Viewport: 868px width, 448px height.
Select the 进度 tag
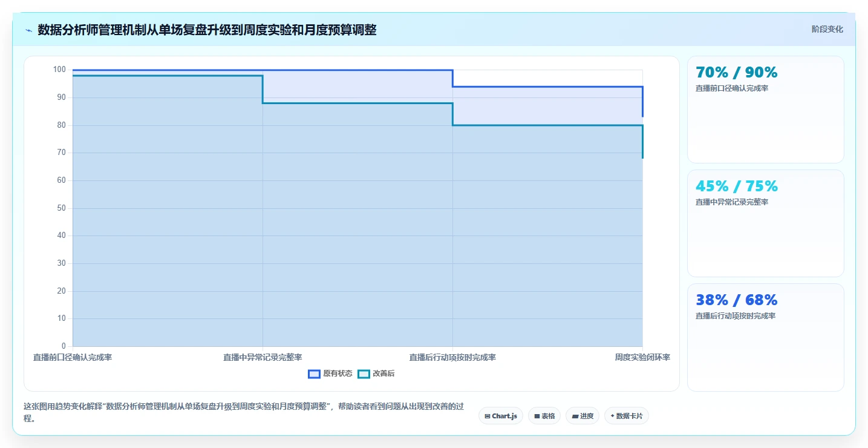[582, 416]
